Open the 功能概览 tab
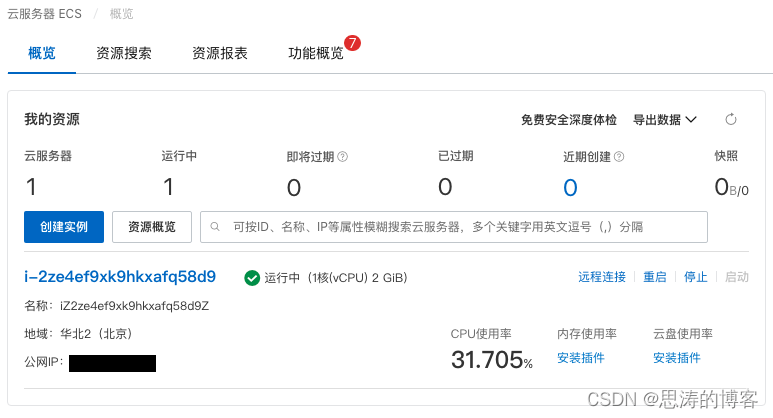Image resolution: width=773 pixels, height=418 pixels. (316, 53)
